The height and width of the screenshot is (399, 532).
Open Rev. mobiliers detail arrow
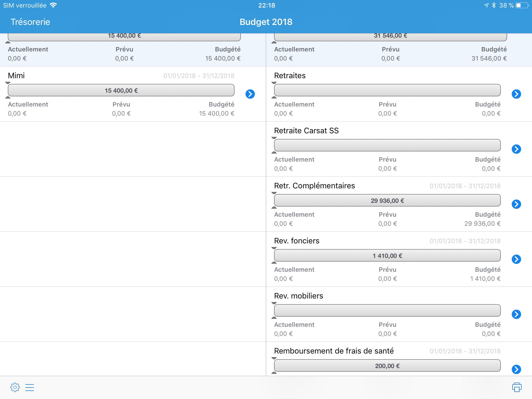[x=516, y=314]
